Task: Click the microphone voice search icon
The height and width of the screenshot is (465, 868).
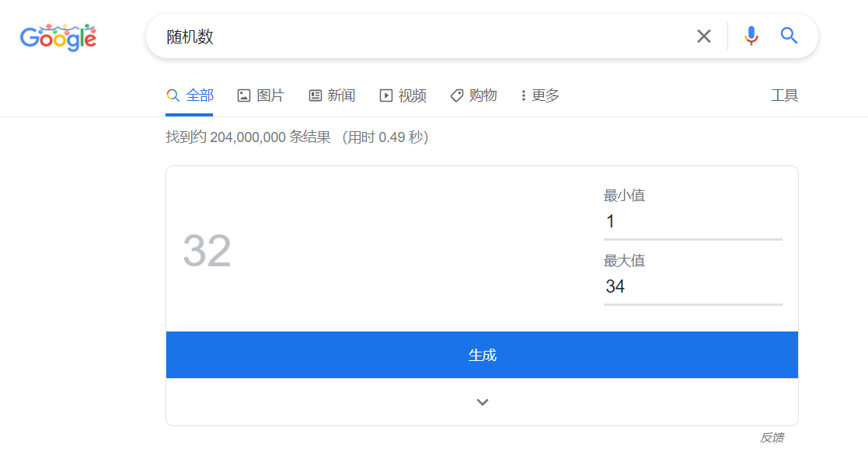Action: (x=751, y=36)
